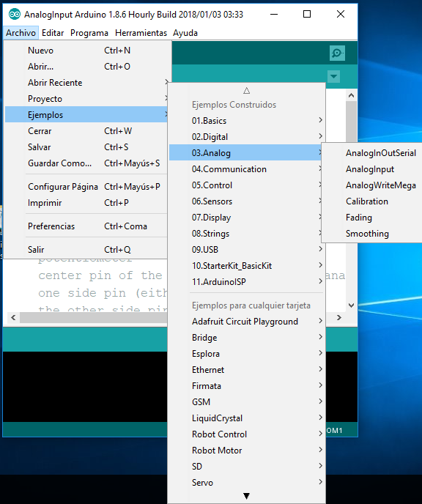The height and width of the screenshot is (504, 422).
Task: Expand Esplora library examples
Action: click(x=246, y=354)
